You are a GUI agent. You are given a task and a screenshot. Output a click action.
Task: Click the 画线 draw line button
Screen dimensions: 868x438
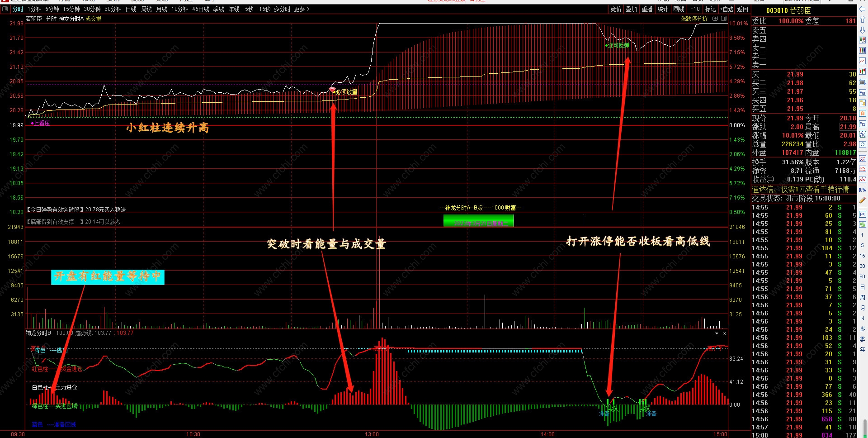679,9
